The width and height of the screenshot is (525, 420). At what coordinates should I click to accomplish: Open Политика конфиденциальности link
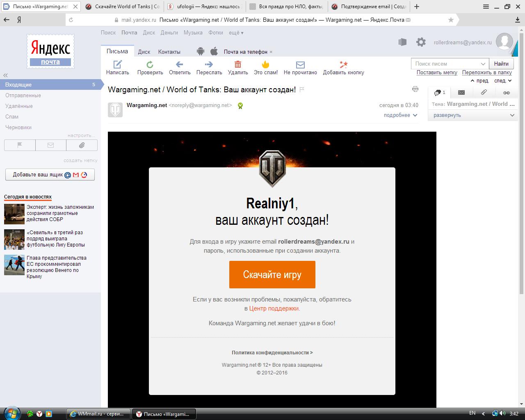[272, 352]
